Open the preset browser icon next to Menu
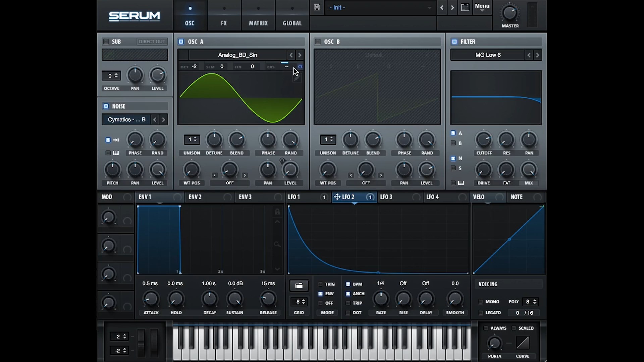 [465, 7]
